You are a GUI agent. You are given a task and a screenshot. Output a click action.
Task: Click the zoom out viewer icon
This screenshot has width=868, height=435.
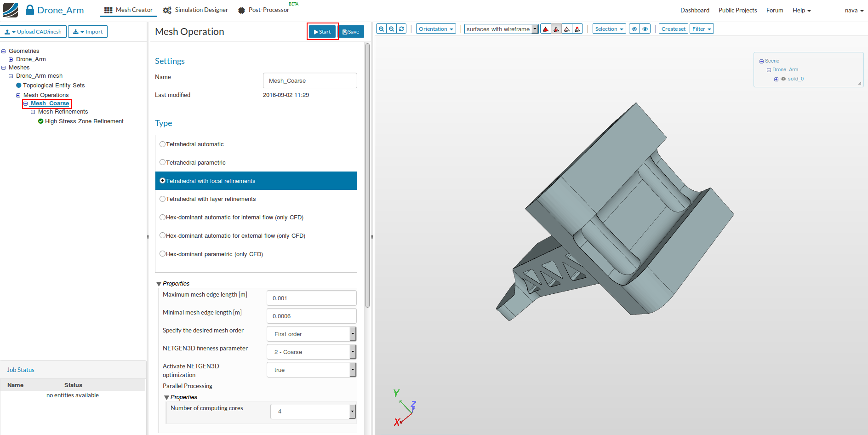[391, 29]
